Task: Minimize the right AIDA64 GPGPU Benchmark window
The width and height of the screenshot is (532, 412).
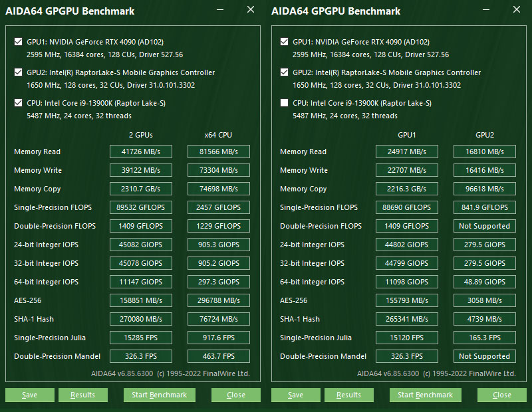Action: tap(486, 10)
